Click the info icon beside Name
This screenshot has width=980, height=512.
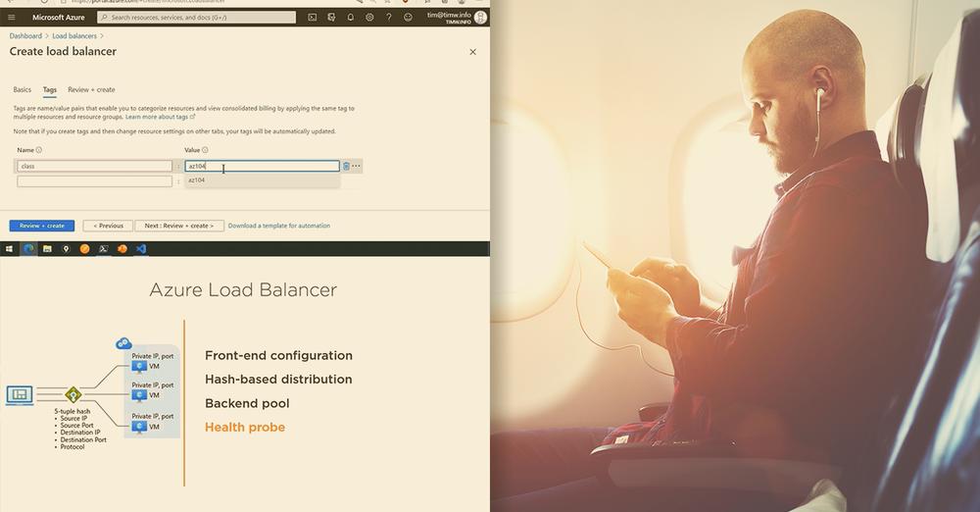tap(39, 150)
